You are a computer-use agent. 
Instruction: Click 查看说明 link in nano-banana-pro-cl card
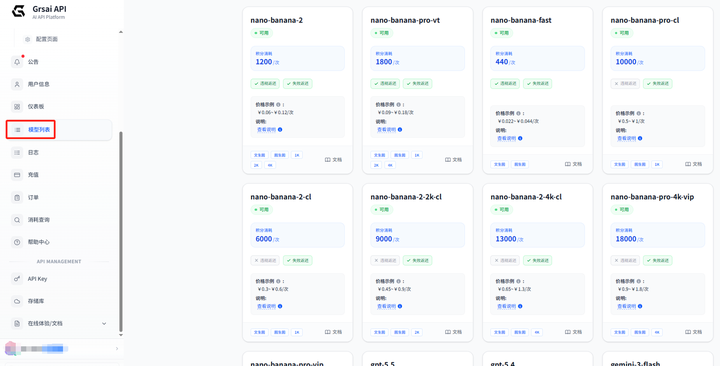tap(627, 139)
